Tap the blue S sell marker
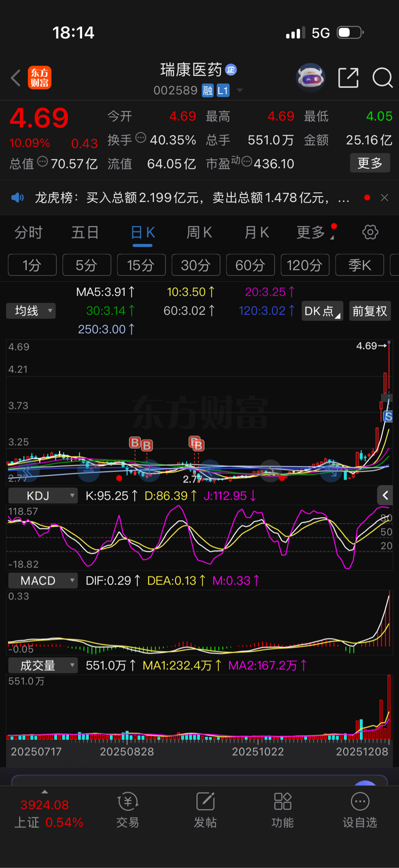 click(388, 416)
